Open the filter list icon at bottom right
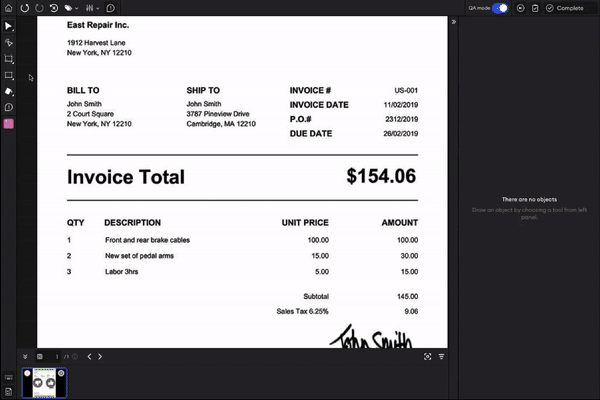The width and height of the screenshot is (600, 400). pos(441,357)
